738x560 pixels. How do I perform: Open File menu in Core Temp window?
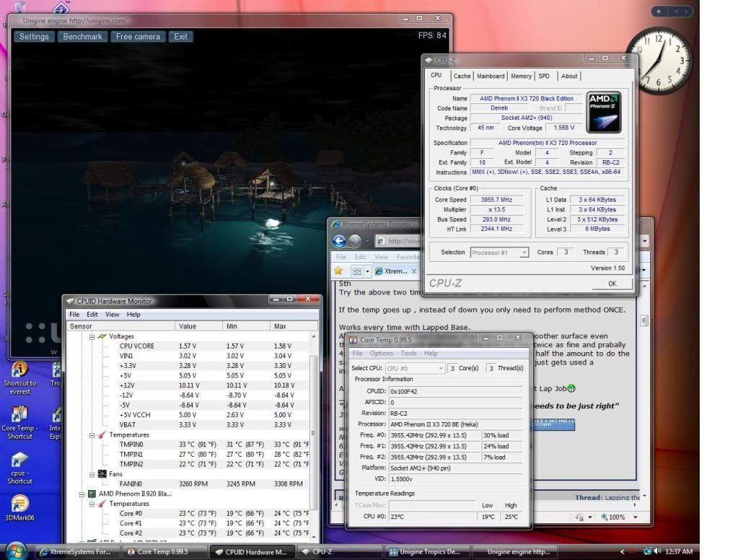[x=358, y=353]
